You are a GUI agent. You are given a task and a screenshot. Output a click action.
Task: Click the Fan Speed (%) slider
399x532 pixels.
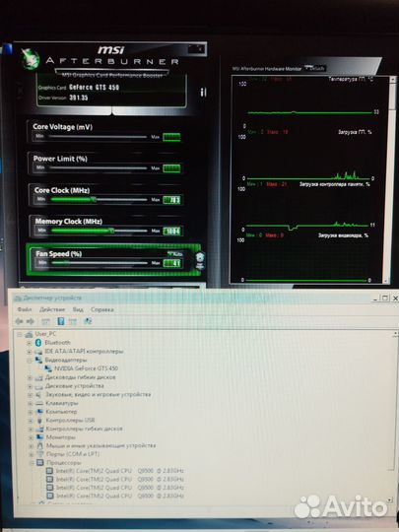pyautogui.click(x=99, y=263)
